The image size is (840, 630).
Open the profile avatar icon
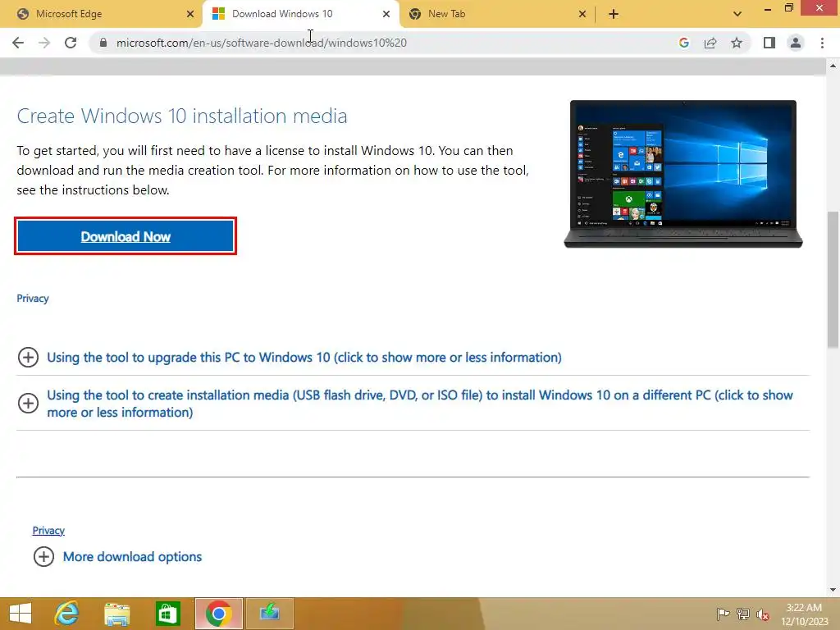(796, 43)
